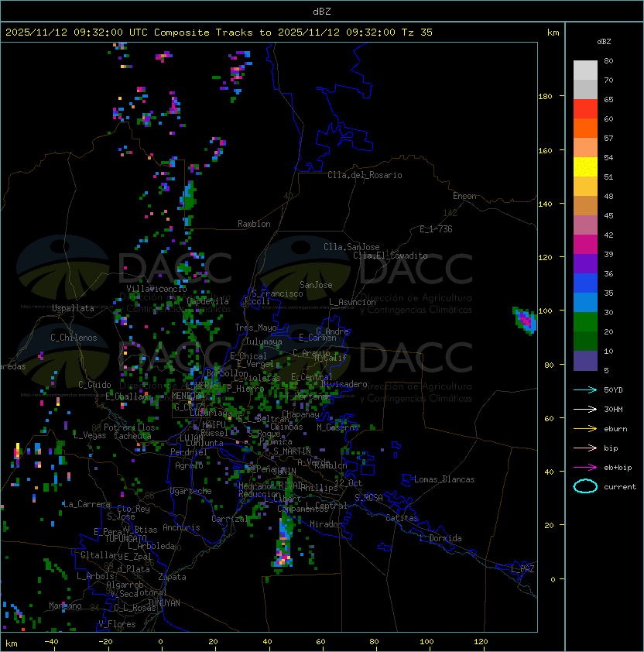Image resolution: width=644 pixels, height=652 pixels.
Task: Click the white 30HM arrow in legend
Action: pos(585,409)
